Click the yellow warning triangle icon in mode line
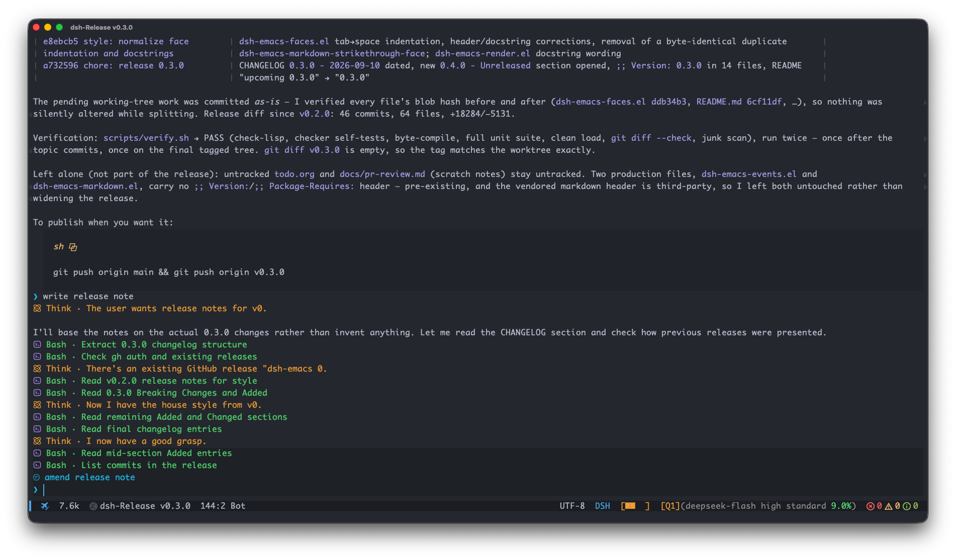956x560 pixels. pyautogui.click(x=889, y=506)
